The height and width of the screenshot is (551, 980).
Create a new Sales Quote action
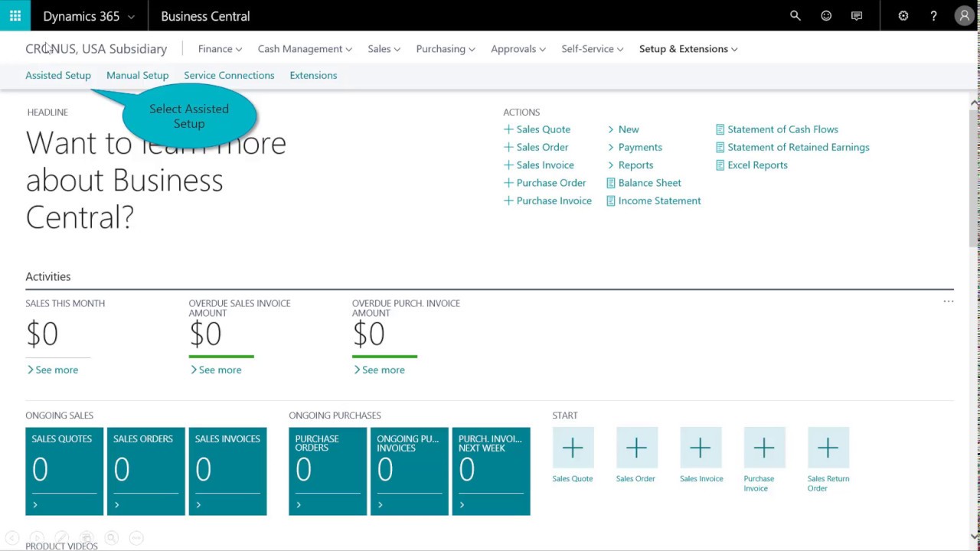537,129
